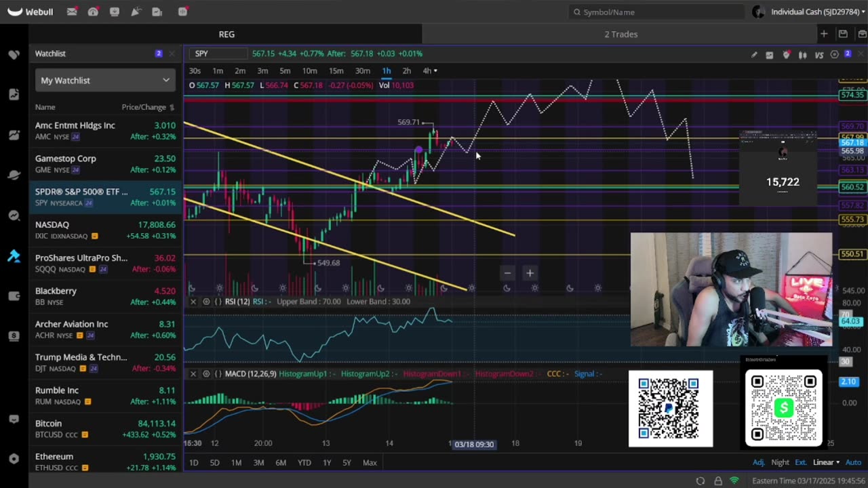Viewport: 868px width, 488px height.
Task: Select the pencil drawing tool on chart
Action: pyautogui.click(x=754, y=55)
